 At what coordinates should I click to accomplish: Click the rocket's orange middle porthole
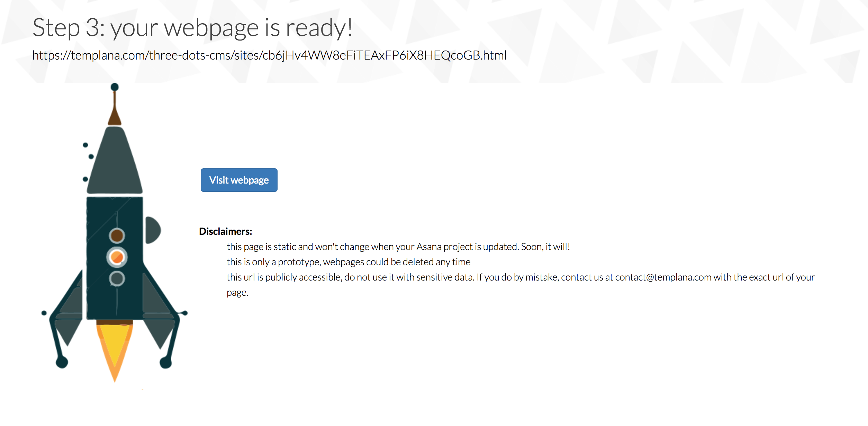[x=117, y=257]
